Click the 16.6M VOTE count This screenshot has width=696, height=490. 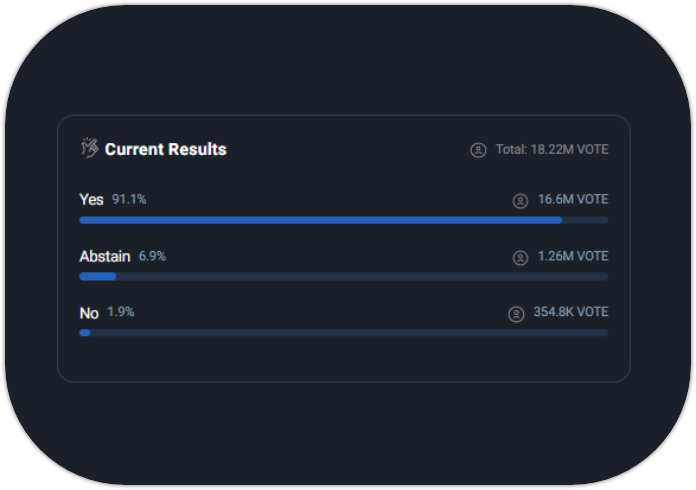(572, 200)
